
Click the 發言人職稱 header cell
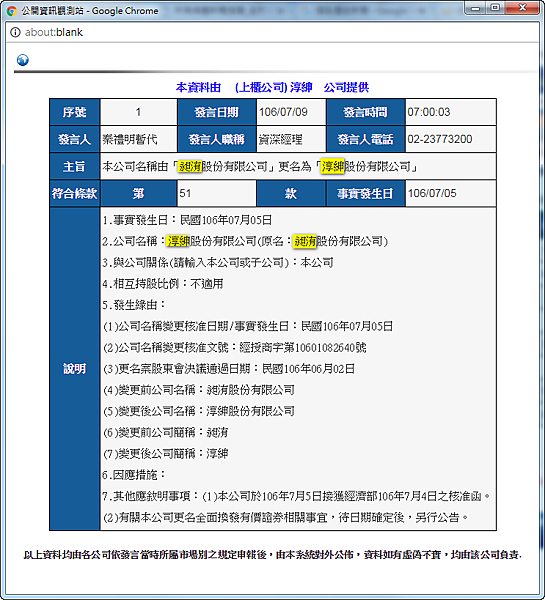point(217,139)
